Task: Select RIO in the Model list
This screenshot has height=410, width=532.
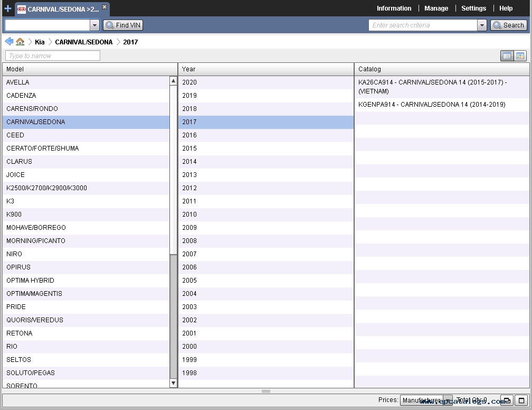Action: [x=86, y=347]
